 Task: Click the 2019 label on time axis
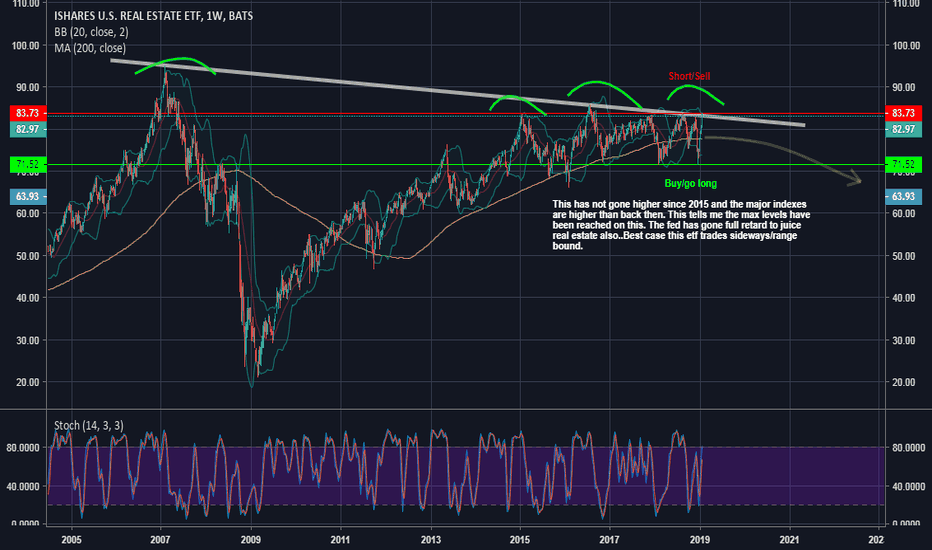tap(700, 540)
